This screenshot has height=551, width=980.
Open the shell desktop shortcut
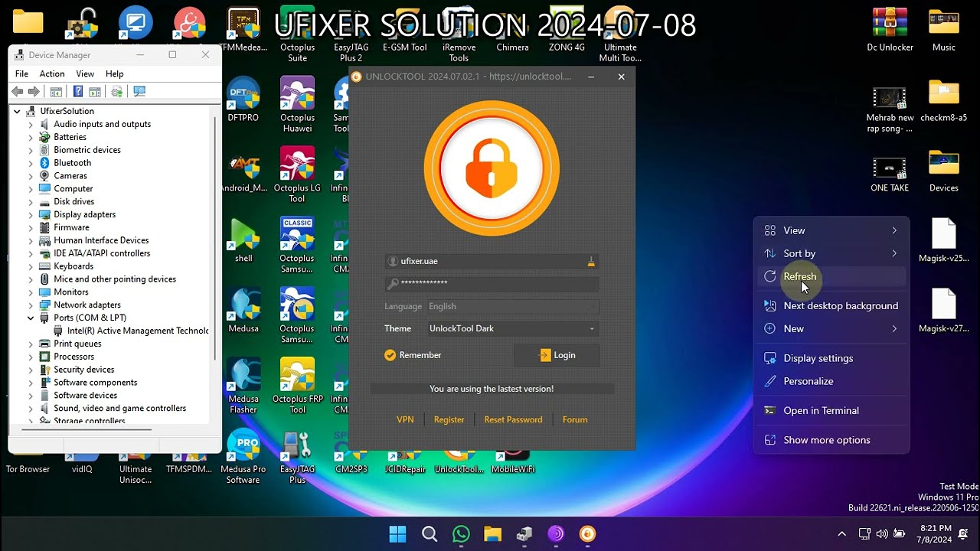pos(243,240)
